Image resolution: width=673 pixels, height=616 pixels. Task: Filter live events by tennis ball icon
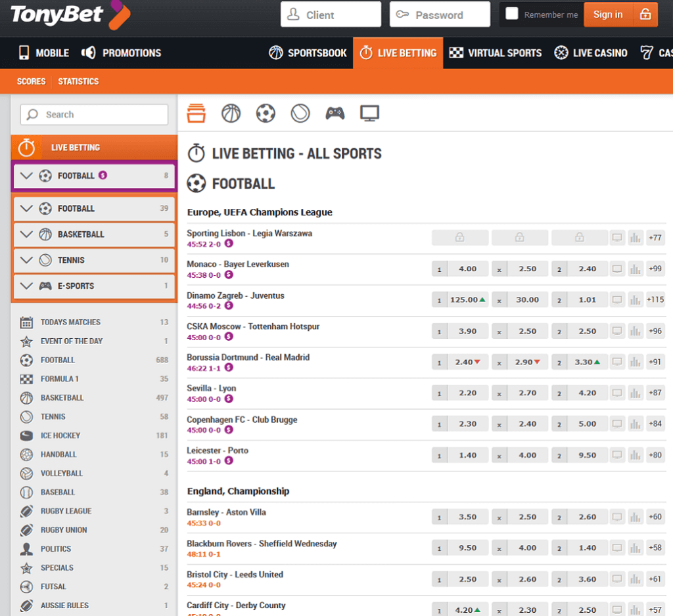(300, 113)
